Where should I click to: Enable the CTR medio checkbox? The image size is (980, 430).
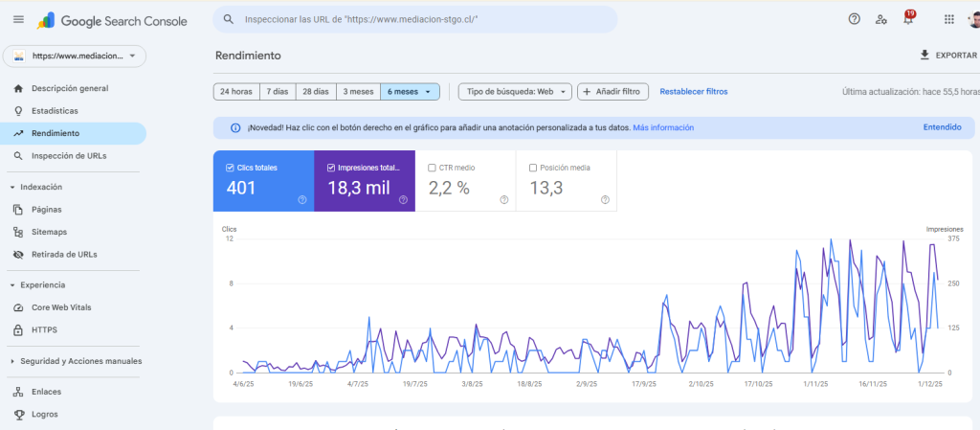point(432,168)
